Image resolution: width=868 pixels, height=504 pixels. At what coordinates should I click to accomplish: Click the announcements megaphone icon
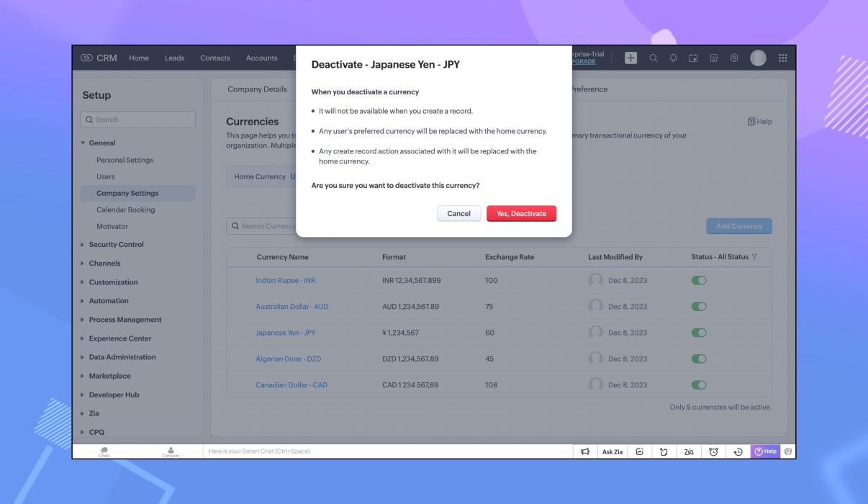[586, 451]
